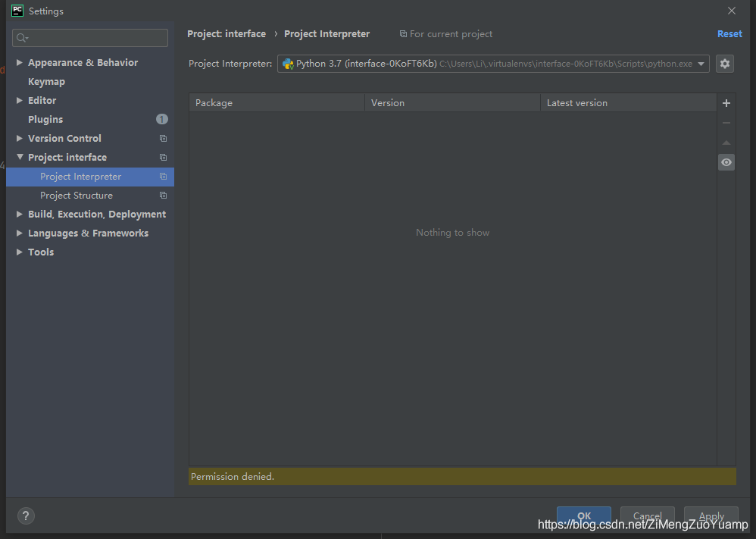The image size is (756, 539).
Task: Select the Editor tree item label
Action: point(42,100)
